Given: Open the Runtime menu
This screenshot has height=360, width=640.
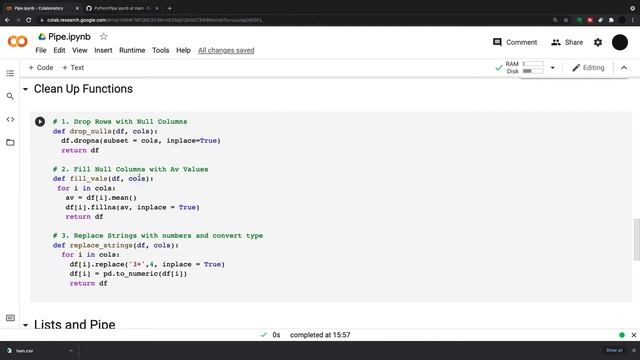Looking at the screenshot, I should [x=132, y=50].
